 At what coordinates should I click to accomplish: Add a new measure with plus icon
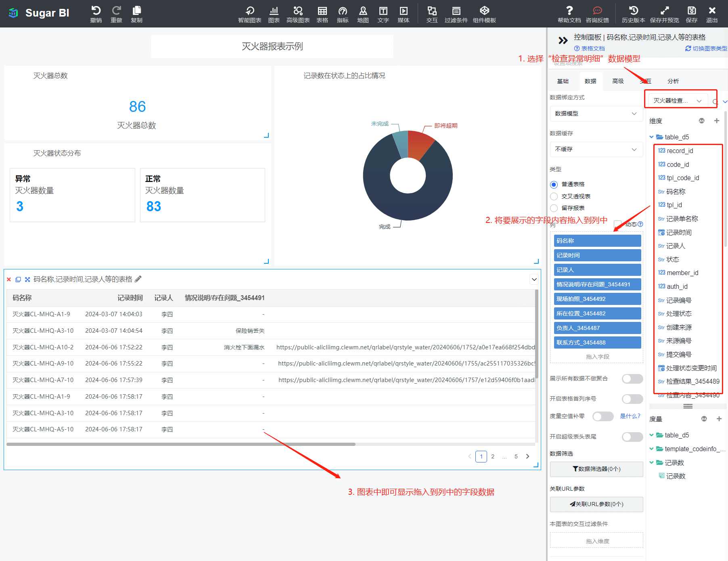coord(719,419)
